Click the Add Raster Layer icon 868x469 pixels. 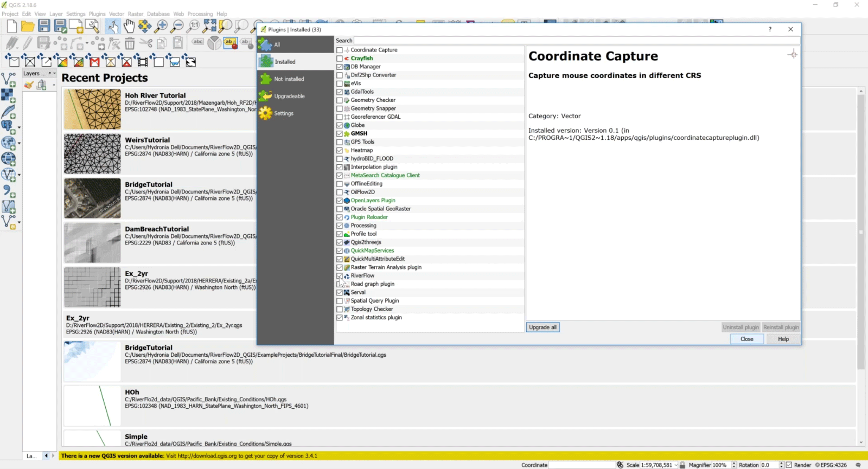[8, 96]
